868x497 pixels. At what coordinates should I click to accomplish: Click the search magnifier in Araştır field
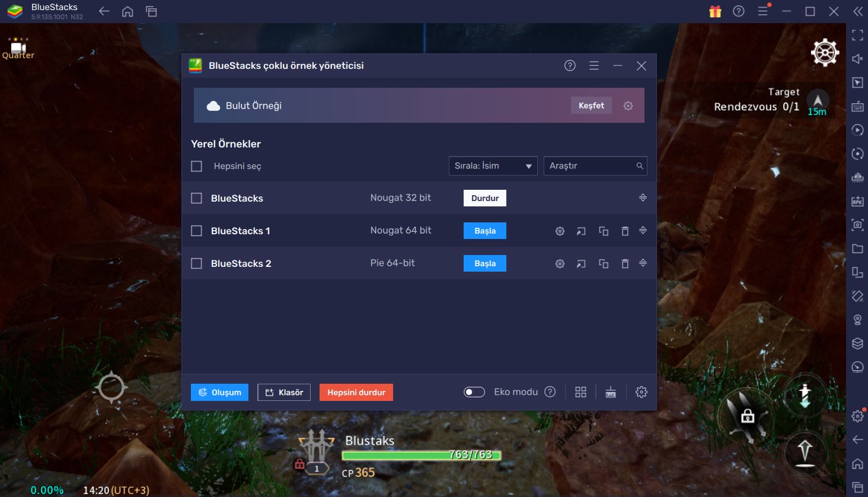(x=640, y=166)
